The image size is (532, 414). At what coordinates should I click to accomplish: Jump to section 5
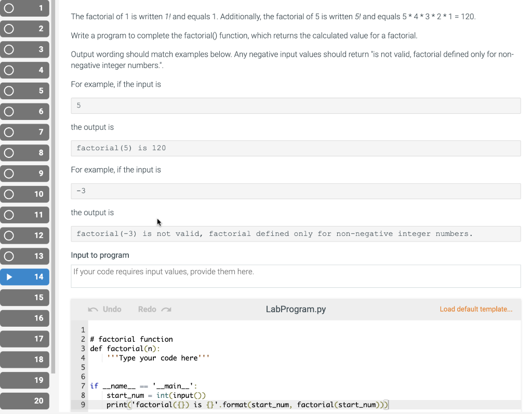click(24, 91)
